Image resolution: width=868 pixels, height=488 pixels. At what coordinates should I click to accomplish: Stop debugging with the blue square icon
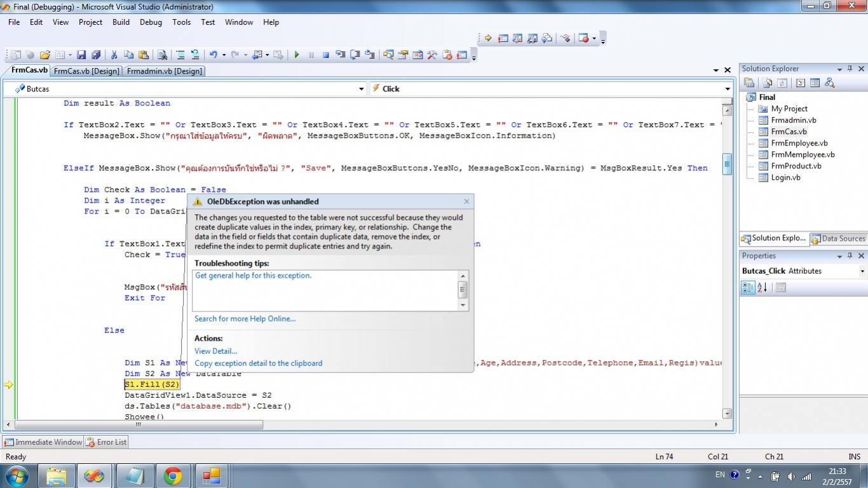pyautogui.click(x=325, y=55)
